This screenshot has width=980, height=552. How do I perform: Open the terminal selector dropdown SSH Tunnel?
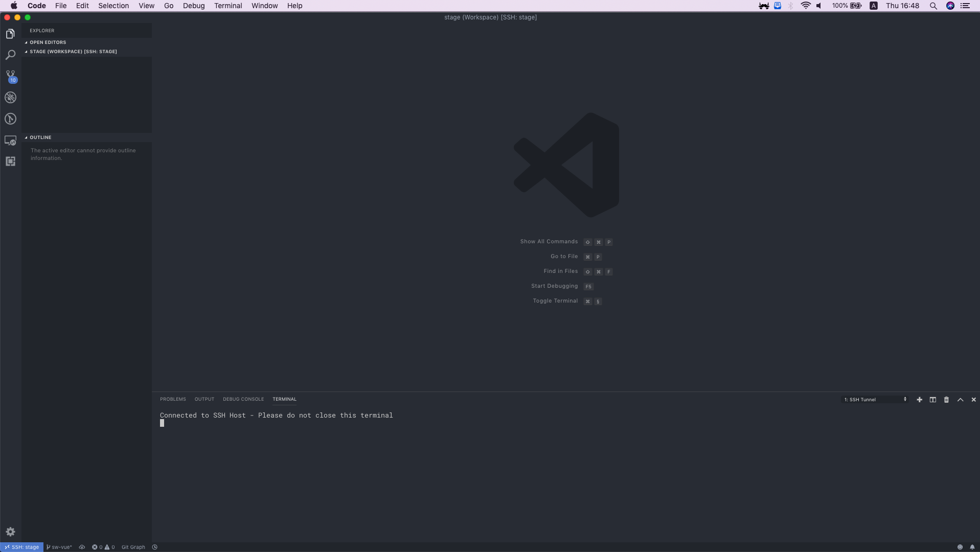(875, 400)
